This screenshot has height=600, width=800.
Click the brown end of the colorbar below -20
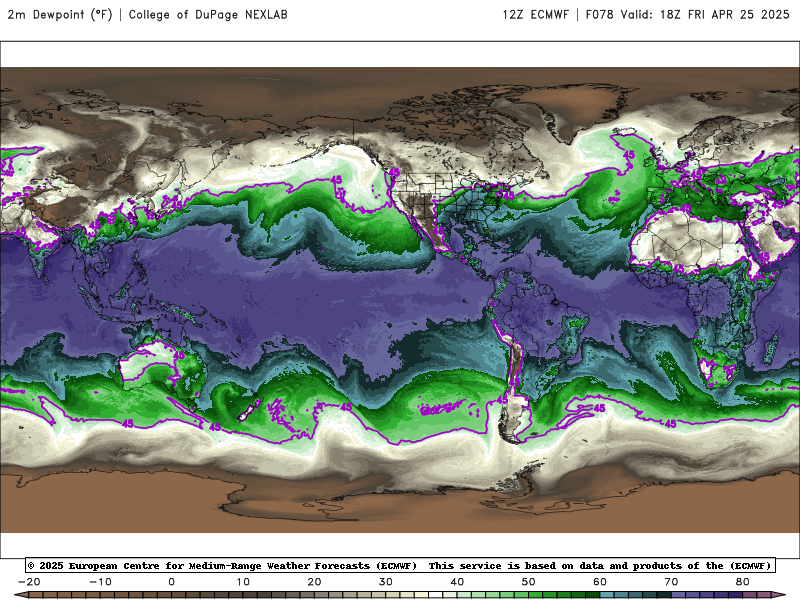(21, 595)
